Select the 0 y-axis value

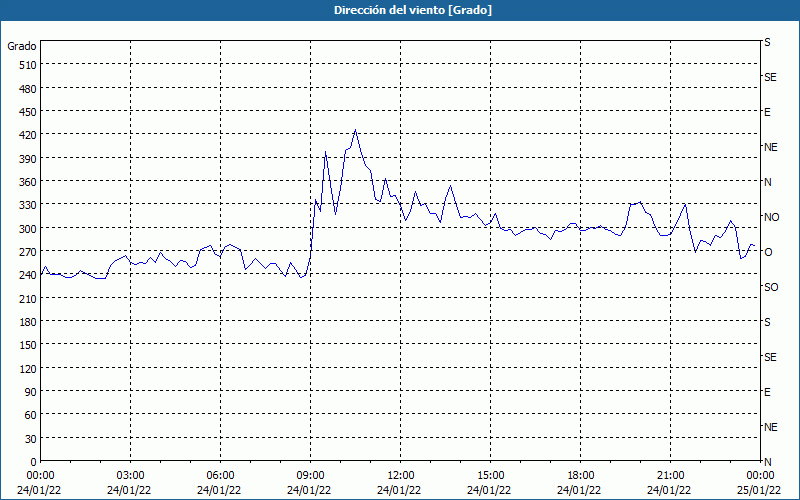[34, 462]
